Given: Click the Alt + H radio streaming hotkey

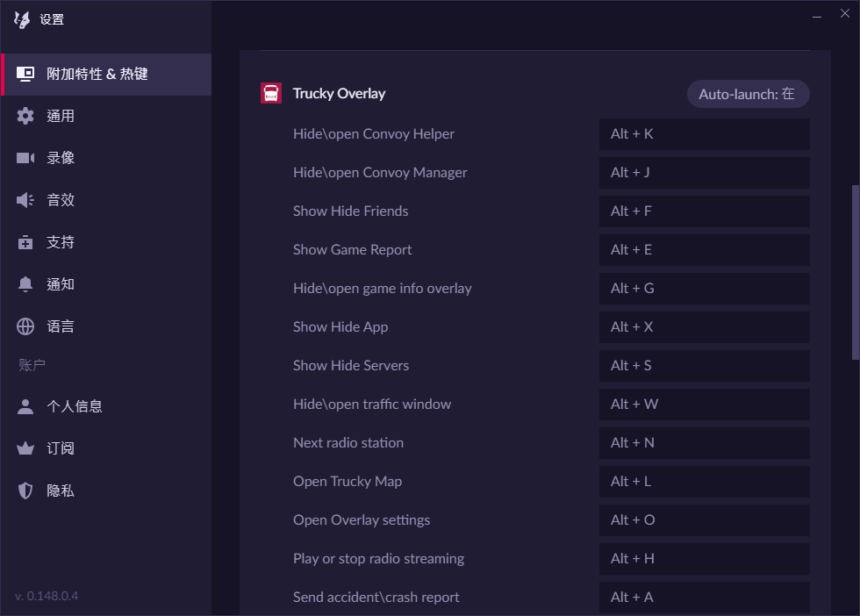Looking at the screenshot, I should coord(704,559).
